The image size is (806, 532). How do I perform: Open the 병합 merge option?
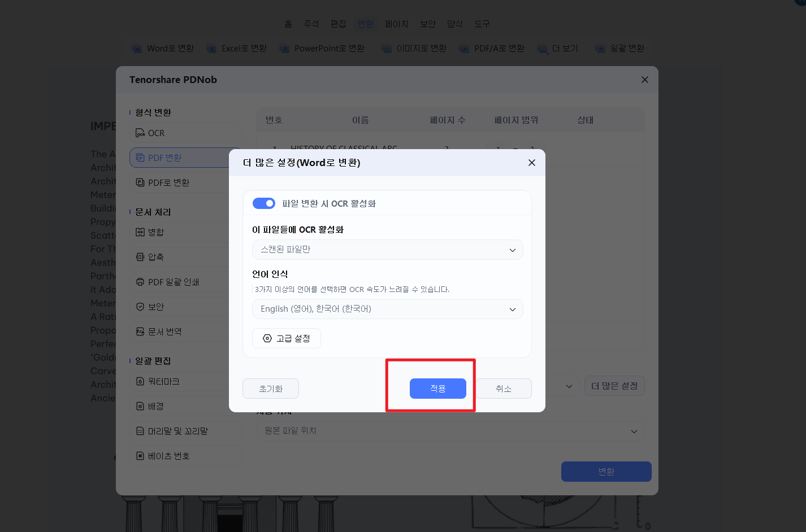pos(179,232)
